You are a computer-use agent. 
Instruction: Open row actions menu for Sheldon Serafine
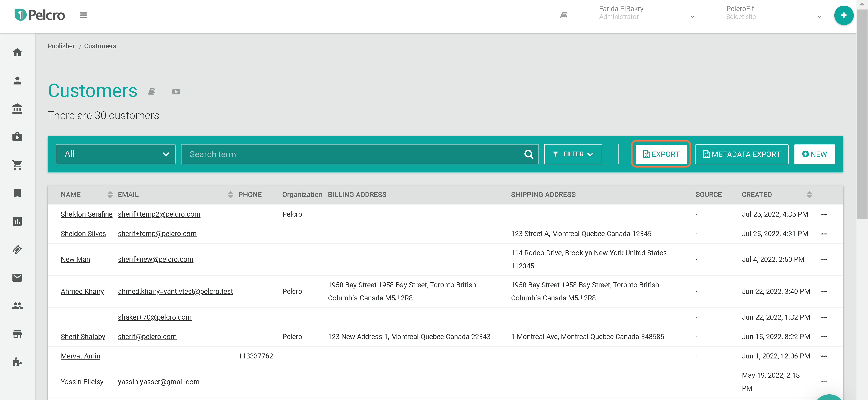(x=823, y=215)
